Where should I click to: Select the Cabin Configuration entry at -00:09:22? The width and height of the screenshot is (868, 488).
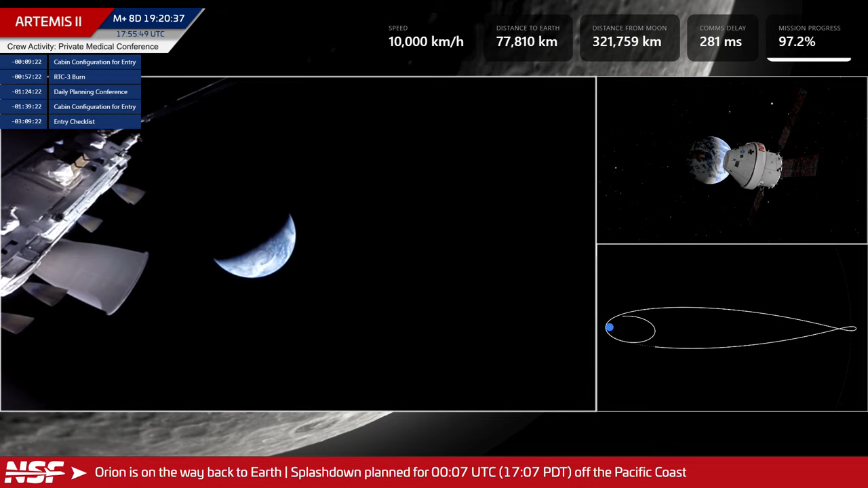coord(95,62)
